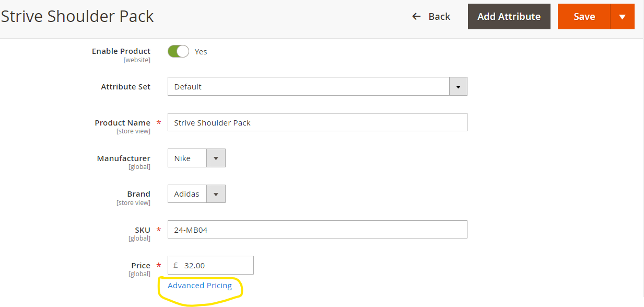Click the Enable Product field label

tap(121, 51)
